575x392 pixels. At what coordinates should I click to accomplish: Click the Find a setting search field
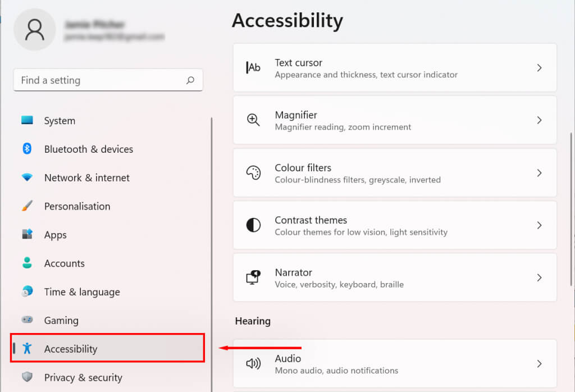click(101, 80)
